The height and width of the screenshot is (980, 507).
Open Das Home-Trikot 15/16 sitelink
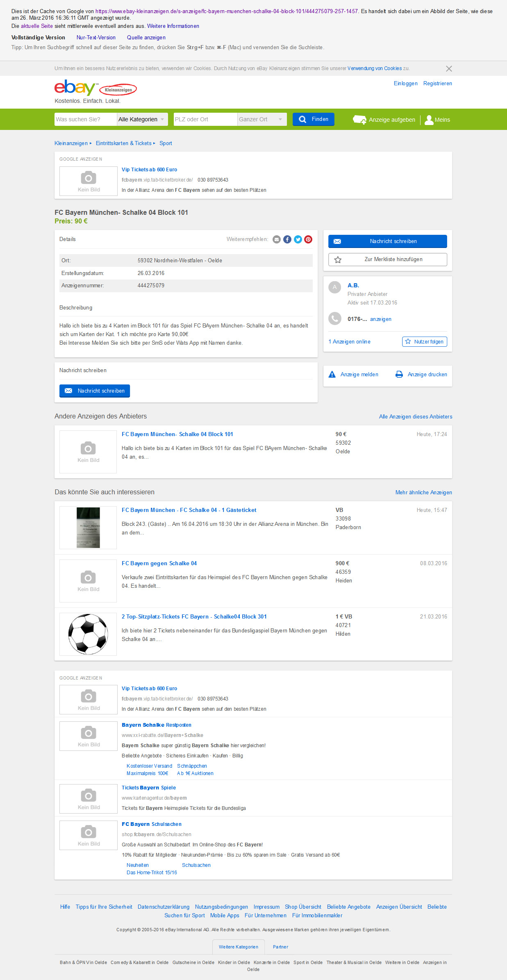point(152,872)
